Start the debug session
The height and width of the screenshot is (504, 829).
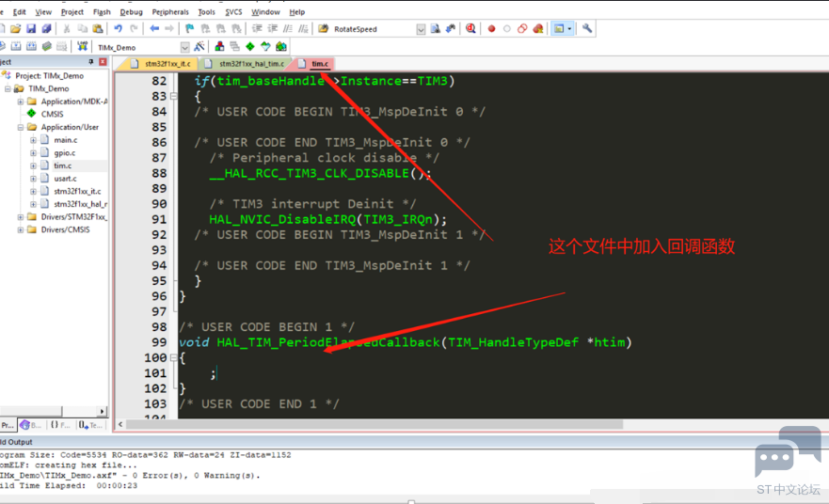(470, 28)
